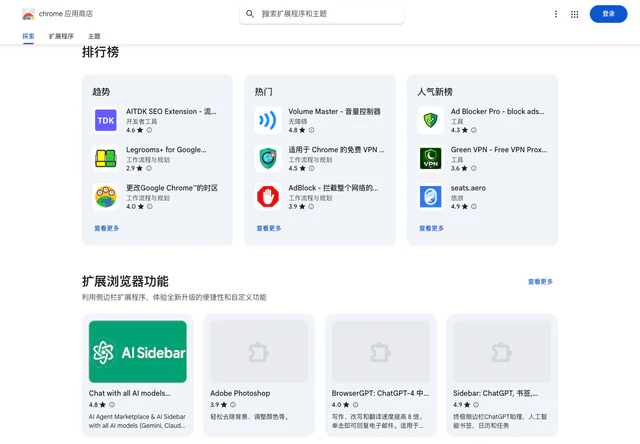
Task: Click the 更改Google Chrome™的时区 title
Action: [172, 188]
